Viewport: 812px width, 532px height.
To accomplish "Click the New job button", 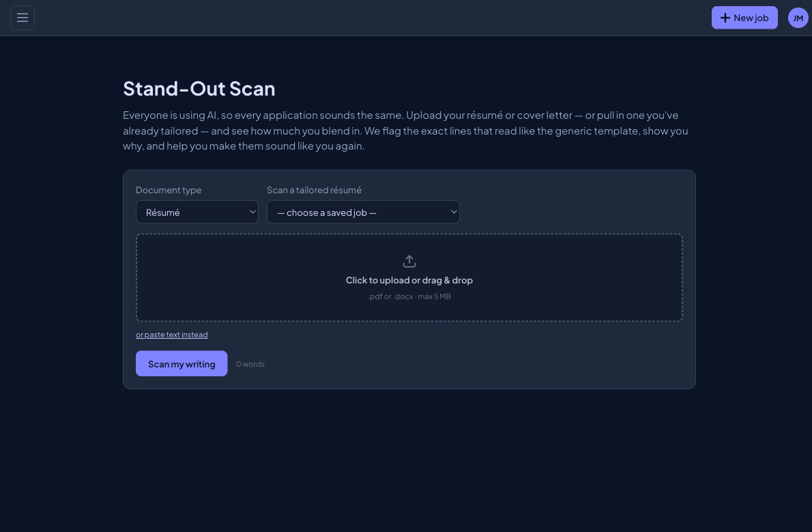I will 744,18.
